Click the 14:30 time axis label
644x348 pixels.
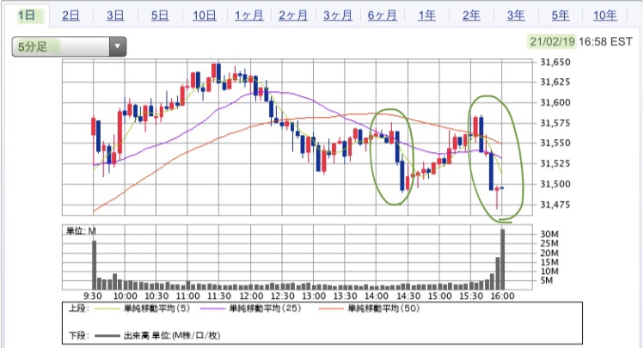[408, 296]
